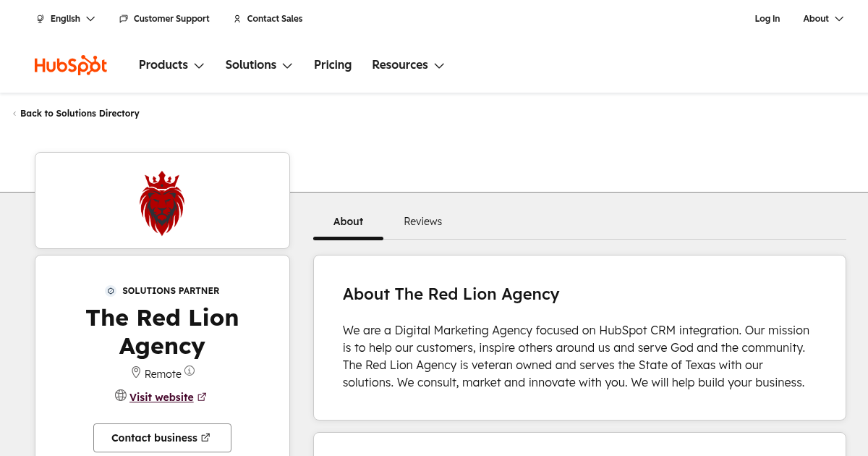The height and width of the screenshot is (456, 868).
Task: Expand the About menu in the top bar
Action: click(x=822, y=19)
